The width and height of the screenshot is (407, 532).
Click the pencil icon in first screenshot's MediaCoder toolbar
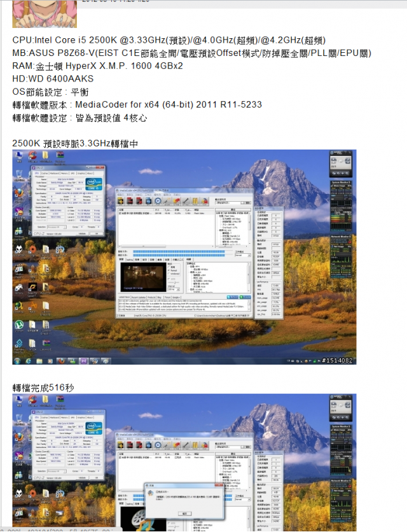(x=167, y=201)
